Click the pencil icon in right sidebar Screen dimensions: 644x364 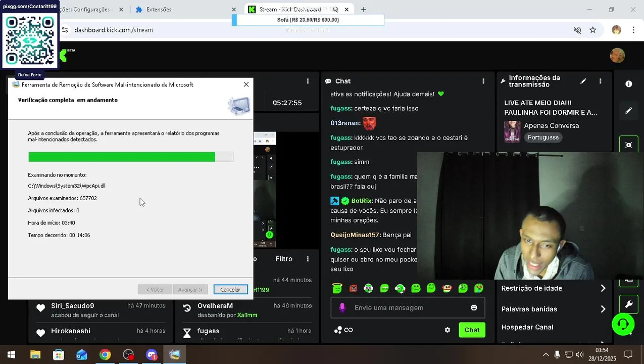(629, 110)
